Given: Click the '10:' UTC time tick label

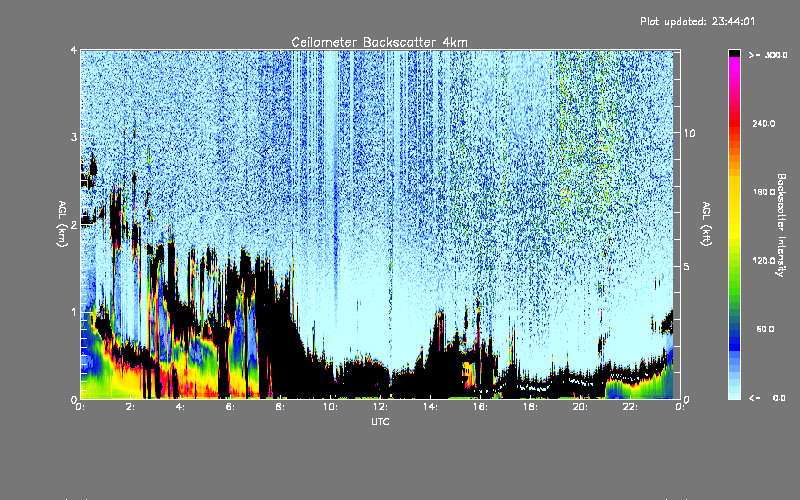Looking at the screenshot, I should pos(330,407).
